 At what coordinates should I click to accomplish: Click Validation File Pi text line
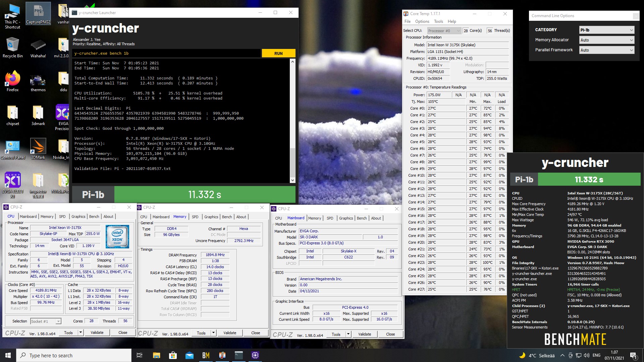tap(122, 169)
